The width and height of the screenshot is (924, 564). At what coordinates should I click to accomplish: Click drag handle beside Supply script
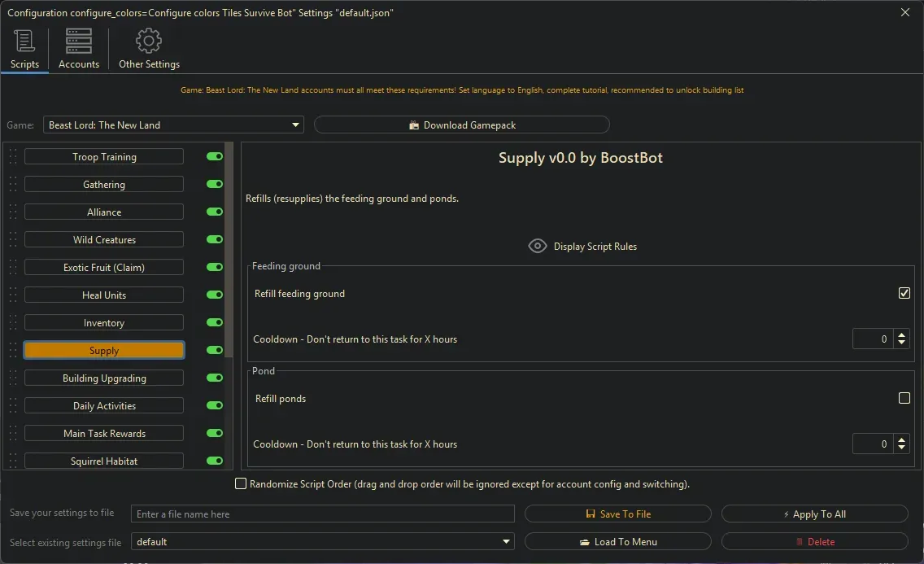[x=13, y=351]
